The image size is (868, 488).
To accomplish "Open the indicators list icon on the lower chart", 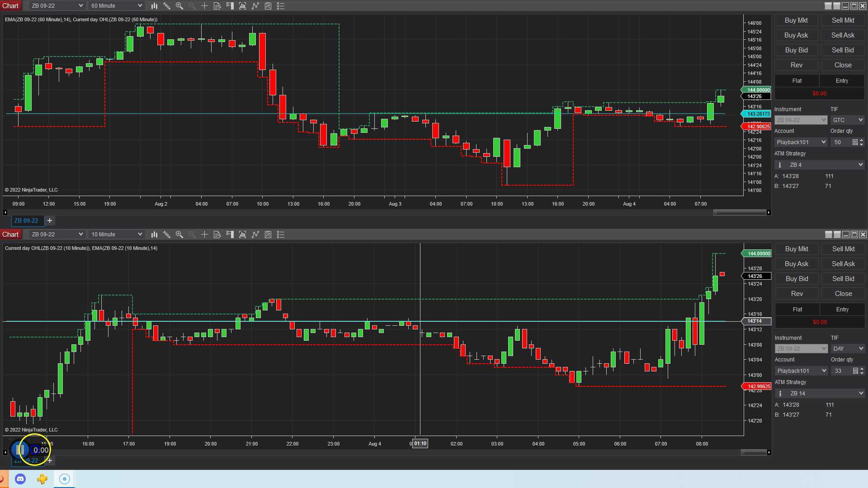I will point(280,234).
